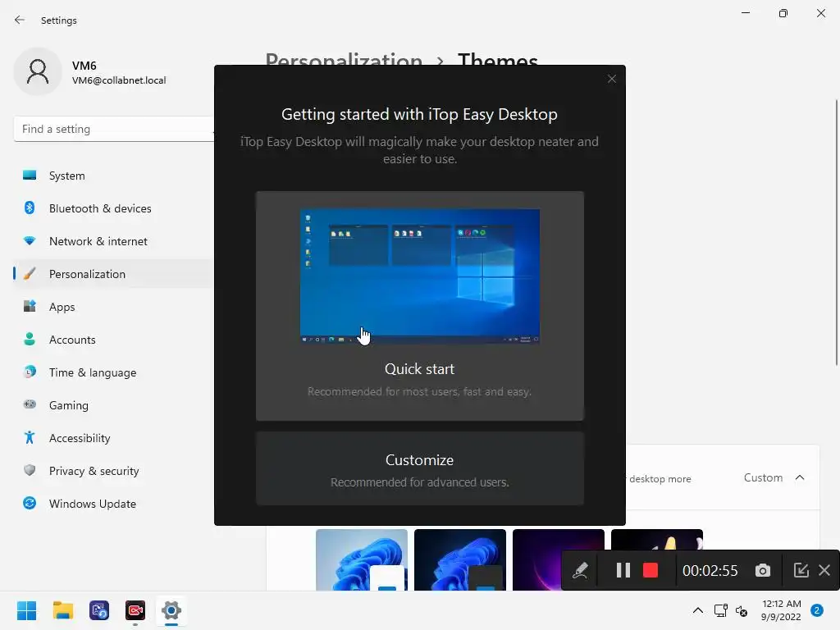Take a screenshot with the recorder camera icon

(x=763, y=571)
